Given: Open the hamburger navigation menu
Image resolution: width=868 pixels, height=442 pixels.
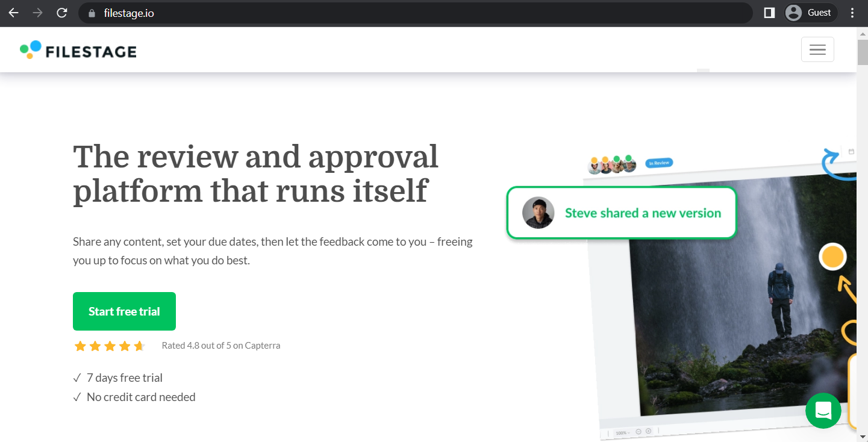Looking at the screenshot, I should coord(817,49).
